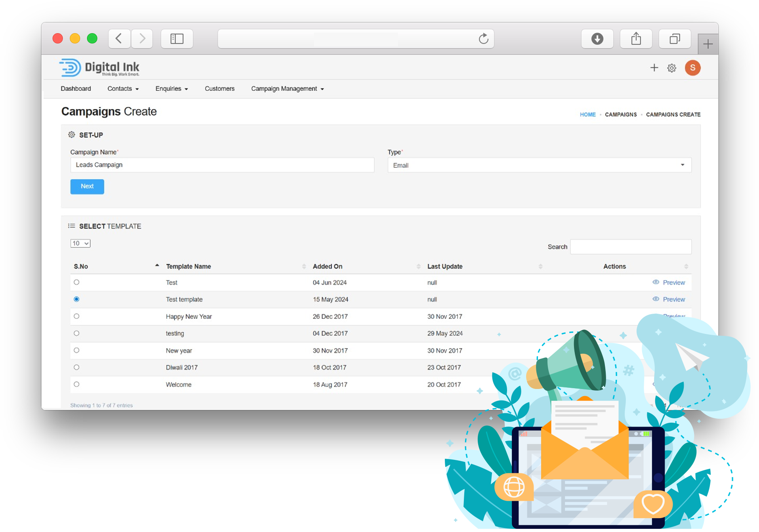Open the browser downloads icon

pos(597,39)
